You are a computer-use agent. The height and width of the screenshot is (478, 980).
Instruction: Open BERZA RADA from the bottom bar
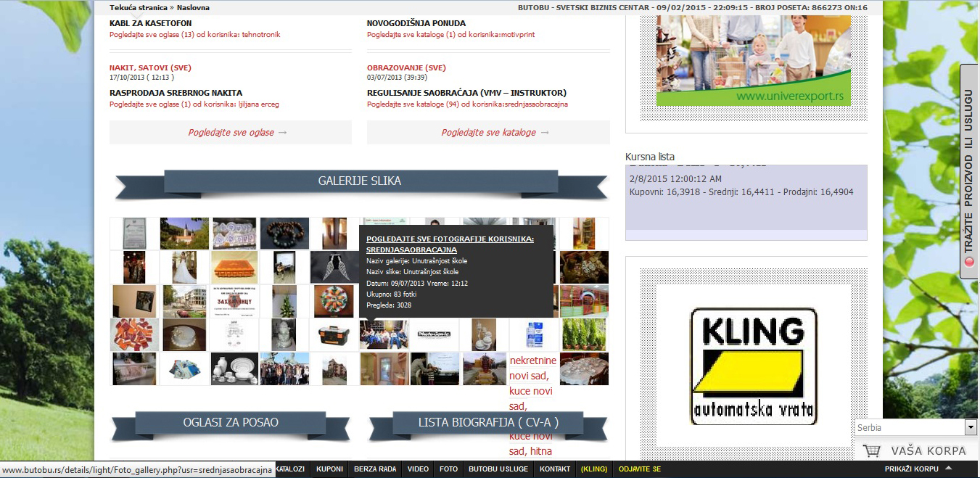click(375, 469)
